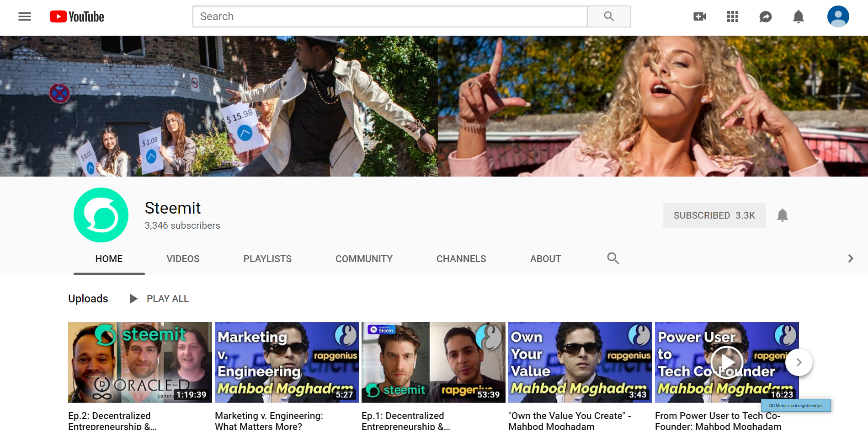Click the Uploads section heading

coord(88,299)
